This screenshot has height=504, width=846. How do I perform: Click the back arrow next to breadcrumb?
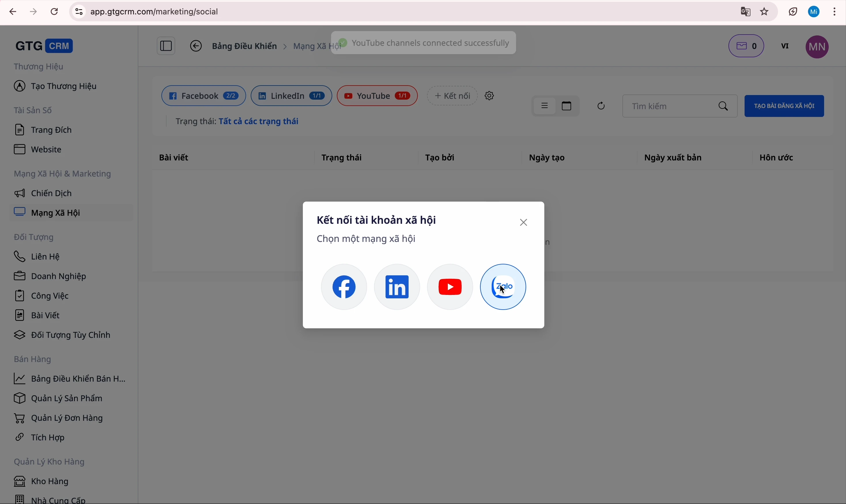pyautogui.click(x=196, y=46)
